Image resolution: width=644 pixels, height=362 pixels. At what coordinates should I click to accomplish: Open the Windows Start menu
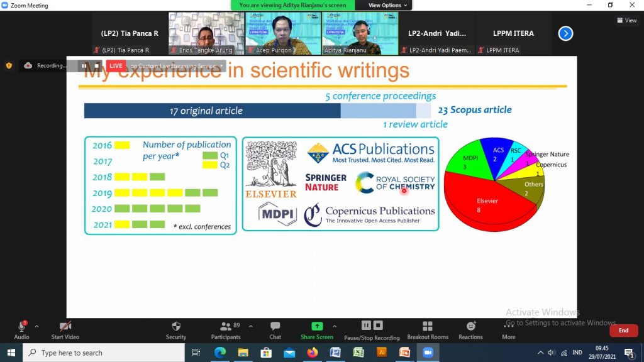click(11, 353)
